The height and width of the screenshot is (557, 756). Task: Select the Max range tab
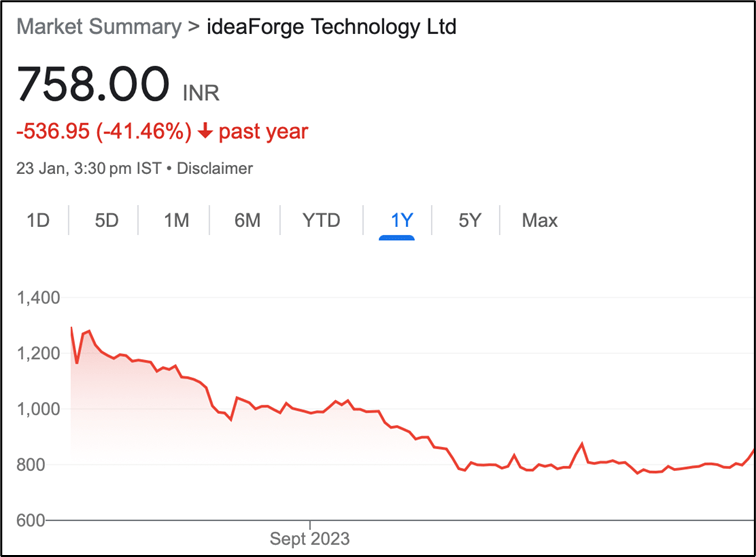540,220
